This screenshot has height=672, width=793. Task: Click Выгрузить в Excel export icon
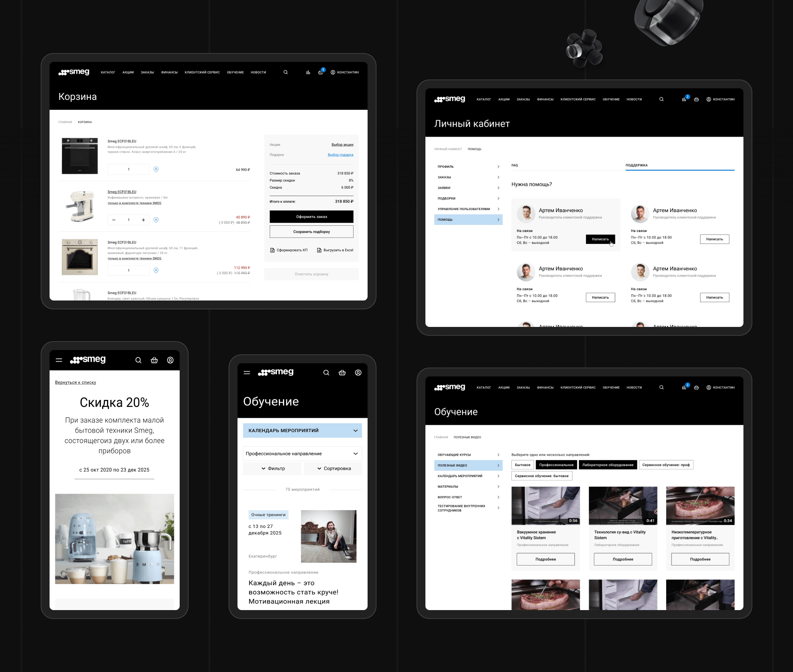tap(319, 250)
